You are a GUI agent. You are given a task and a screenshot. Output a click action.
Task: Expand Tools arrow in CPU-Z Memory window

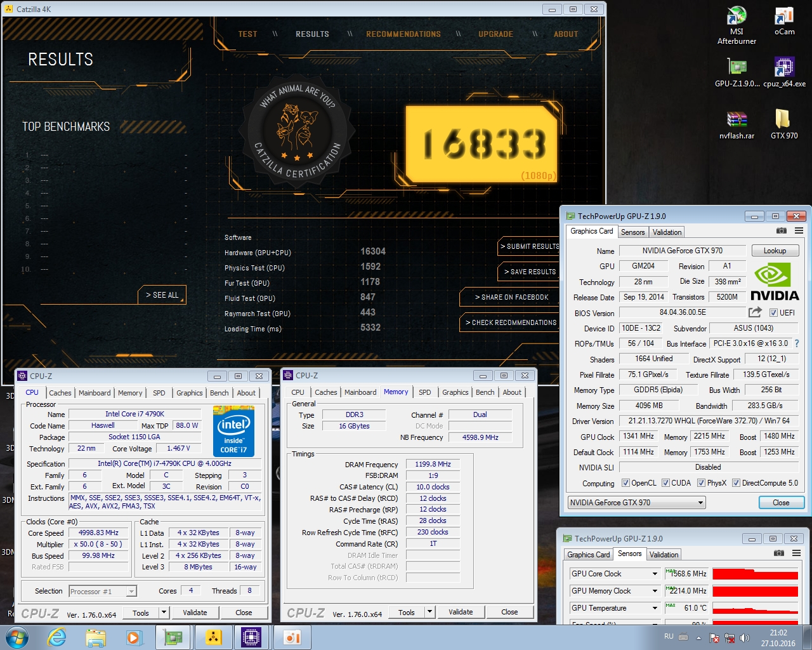pos(430,613)
